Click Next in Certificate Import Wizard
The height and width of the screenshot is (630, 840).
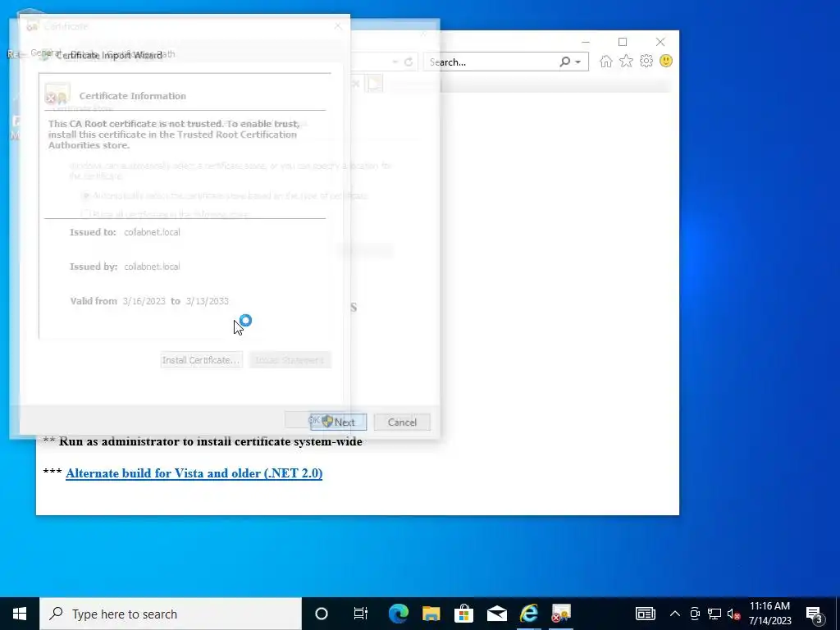tap(338, 422)
